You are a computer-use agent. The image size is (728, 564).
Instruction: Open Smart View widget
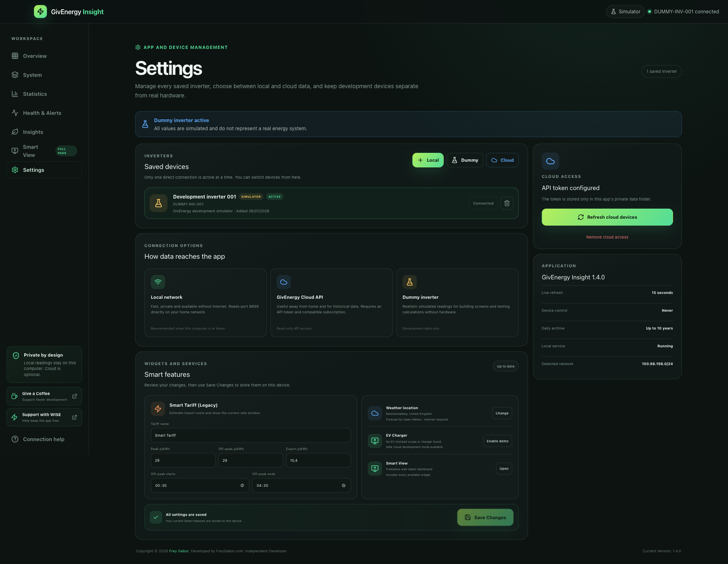point(504,469)
